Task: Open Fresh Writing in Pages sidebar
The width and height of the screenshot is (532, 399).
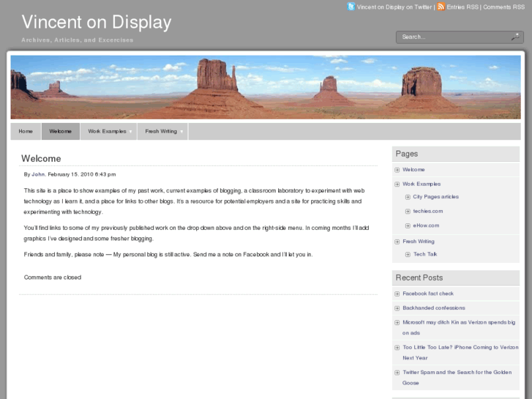Action: point(419,241)
